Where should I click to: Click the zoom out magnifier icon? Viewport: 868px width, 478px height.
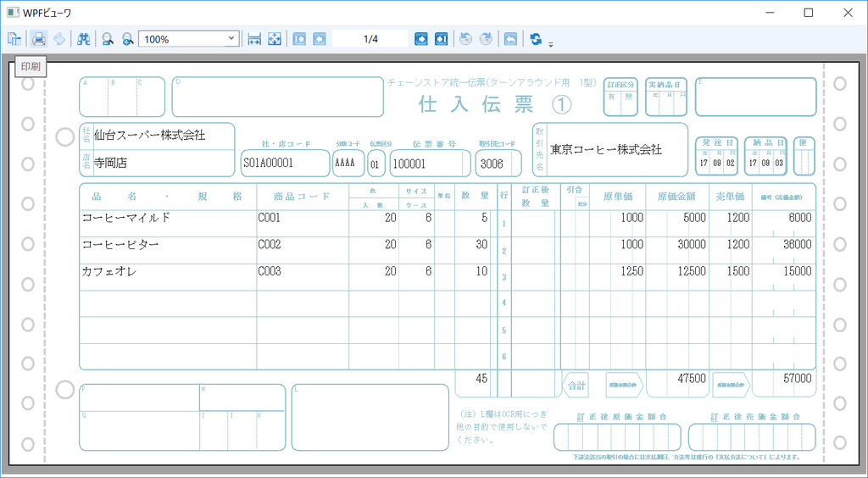108,39
